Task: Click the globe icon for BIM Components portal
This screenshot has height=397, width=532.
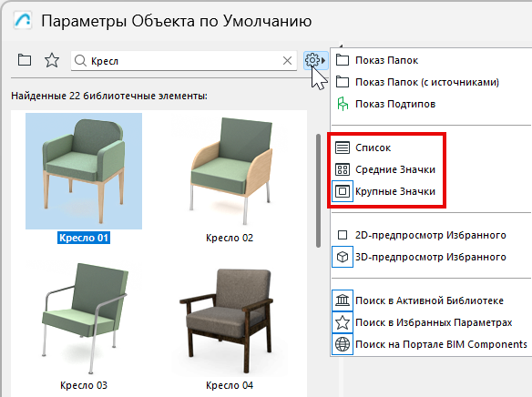Action: click(x=343, y=344)
